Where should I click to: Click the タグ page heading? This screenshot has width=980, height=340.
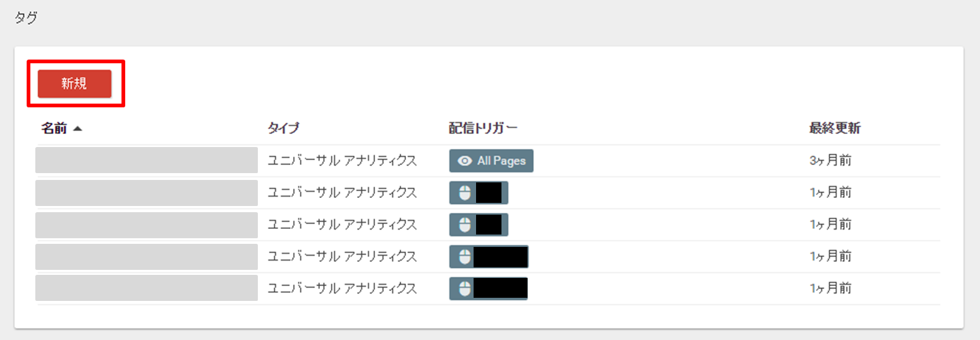pyautogui.click(x=26, y=18)
